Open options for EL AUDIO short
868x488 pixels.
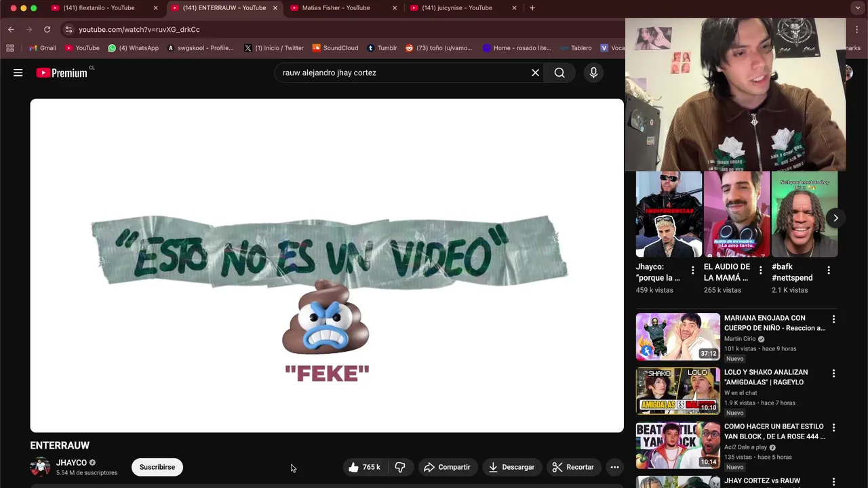(x=760, y=270)
